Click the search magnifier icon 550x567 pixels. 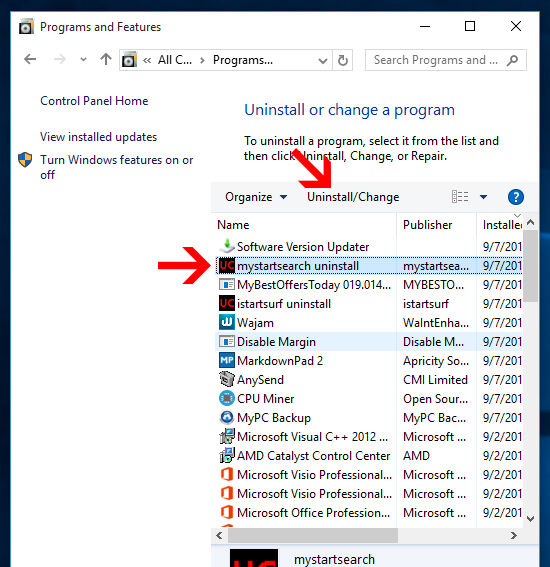pos(512,60)
